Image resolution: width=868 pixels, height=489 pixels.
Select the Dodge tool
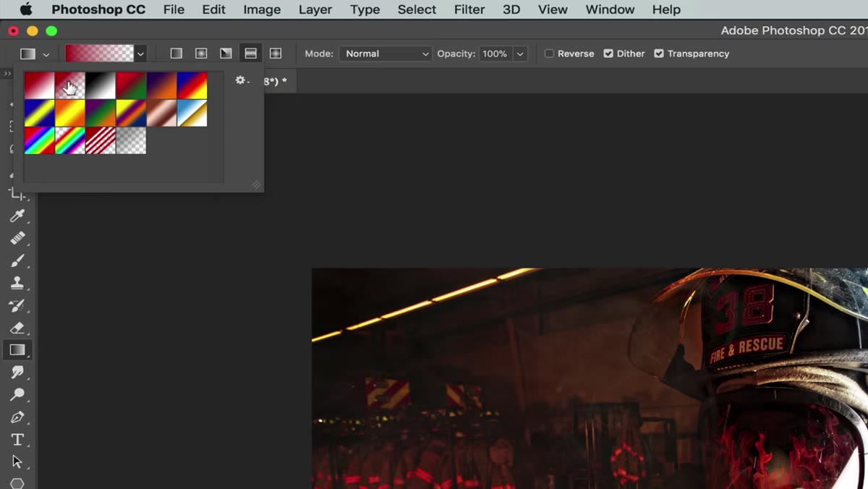[x=17, y=395]
